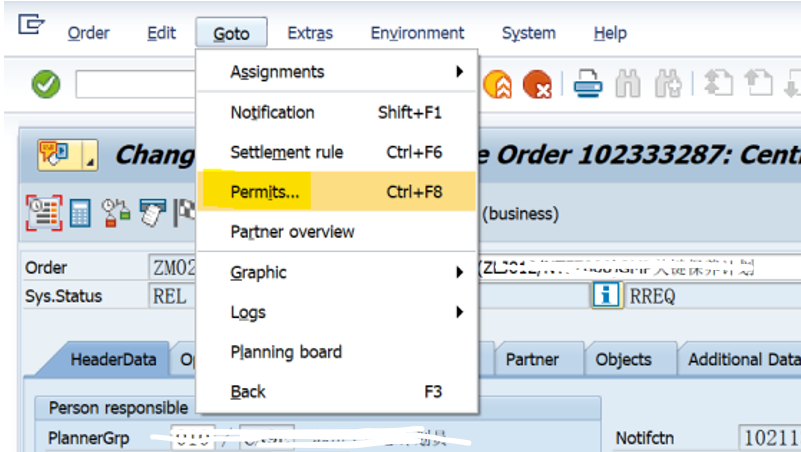Open the Help menu
801x452 pixels.
[x=610, y=33]
